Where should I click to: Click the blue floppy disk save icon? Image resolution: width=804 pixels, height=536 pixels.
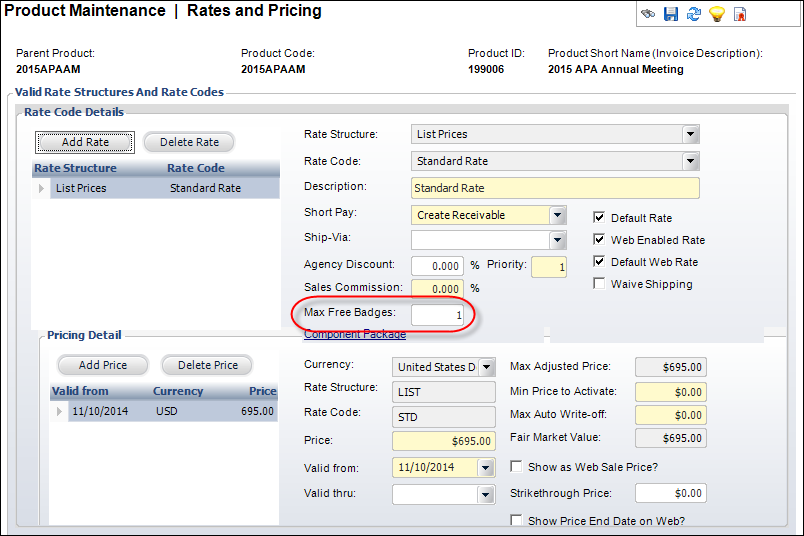[x=671, y=14]
